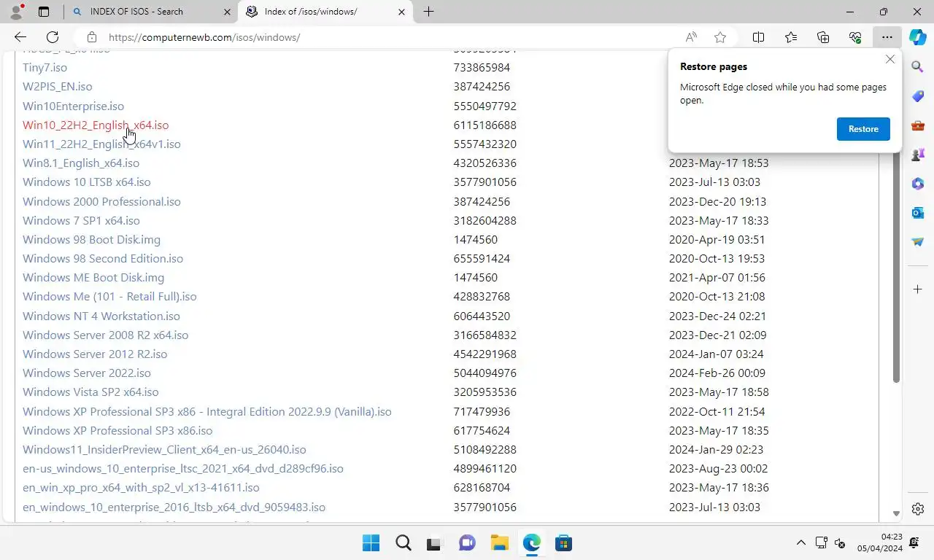This screenshot has width=934, height=560.
Task: Open Browser essentials heart icon
Action: click(855, 37)
